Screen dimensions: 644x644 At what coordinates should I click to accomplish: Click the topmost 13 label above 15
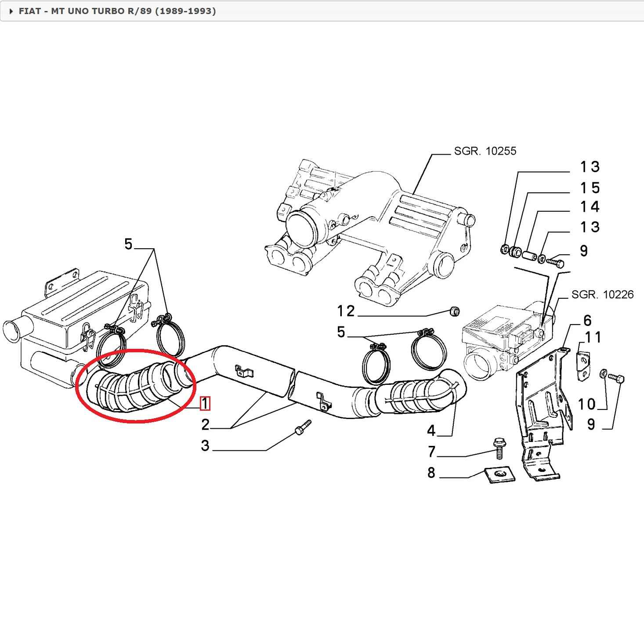tap(590, 167)
